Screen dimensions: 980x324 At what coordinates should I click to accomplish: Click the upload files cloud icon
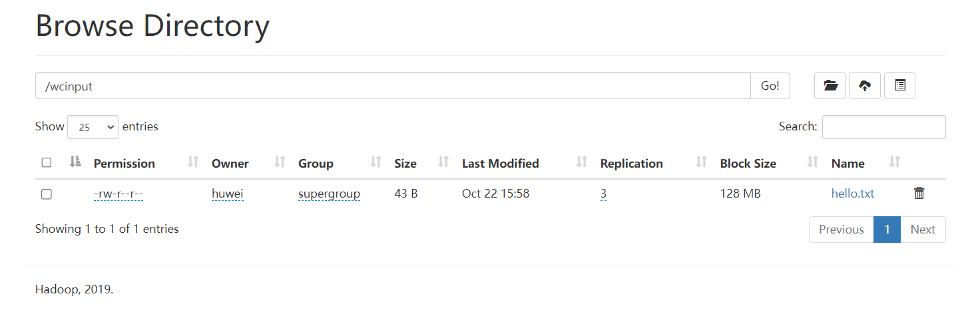865,86
